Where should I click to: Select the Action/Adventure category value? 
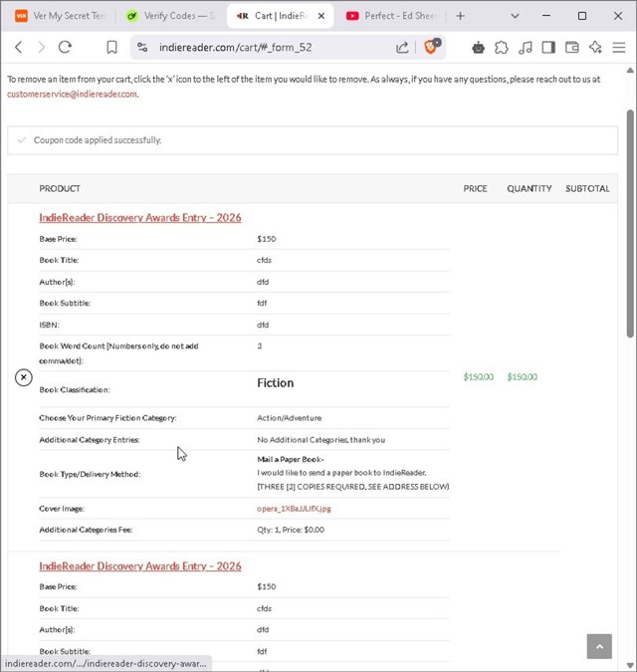[290, 418]
